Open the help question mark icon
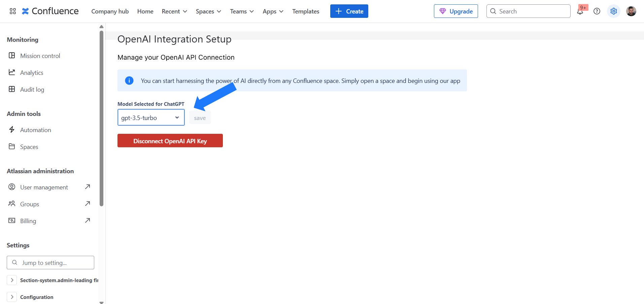644x304 pixels. (597, 11)
